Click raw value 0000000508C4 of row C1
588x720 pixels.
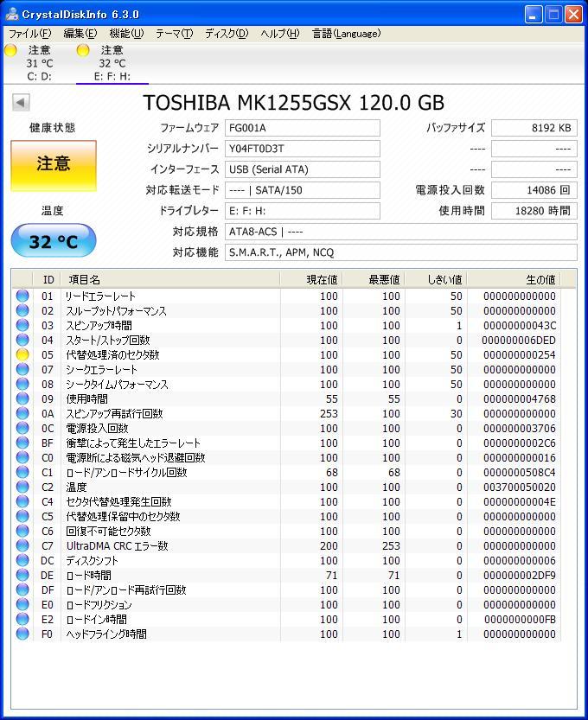click(519, 473)
